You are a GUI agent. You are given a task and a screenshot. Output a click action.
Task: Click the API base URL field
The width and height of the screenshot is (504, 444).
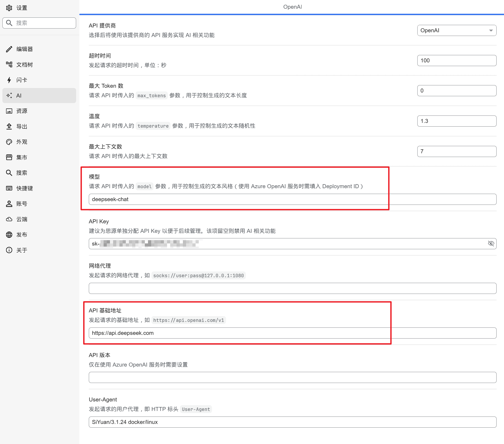click(x=293, y=333)
